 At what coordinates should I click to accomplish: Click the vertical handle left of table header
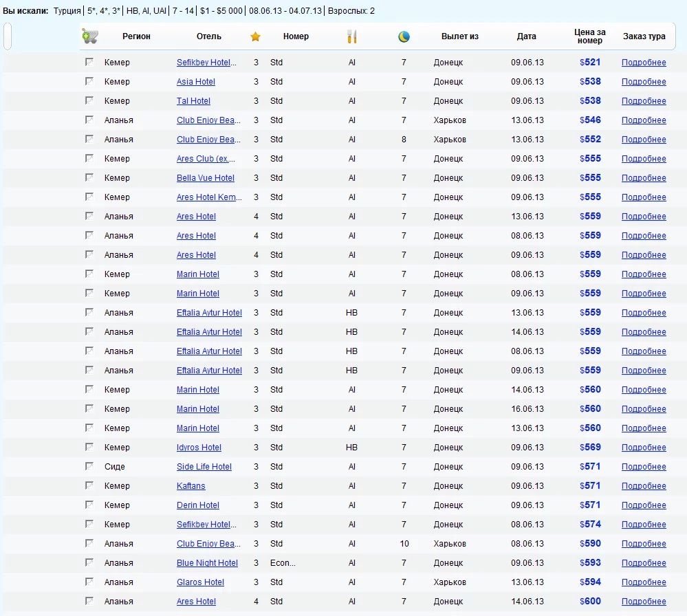pos(7,36)
